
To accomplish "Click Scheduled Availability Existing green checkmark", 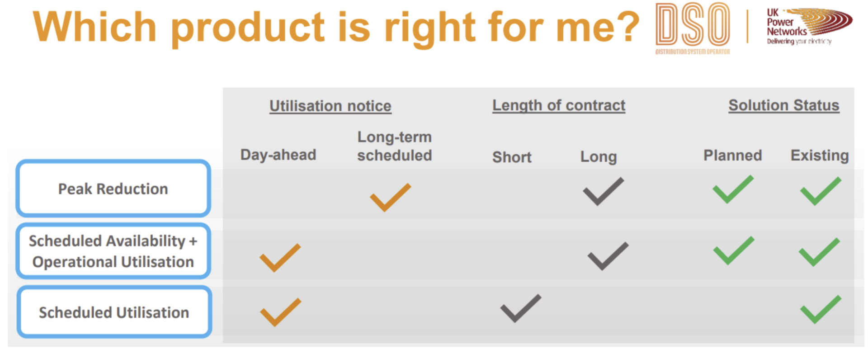I will click(x=819, y=252).
